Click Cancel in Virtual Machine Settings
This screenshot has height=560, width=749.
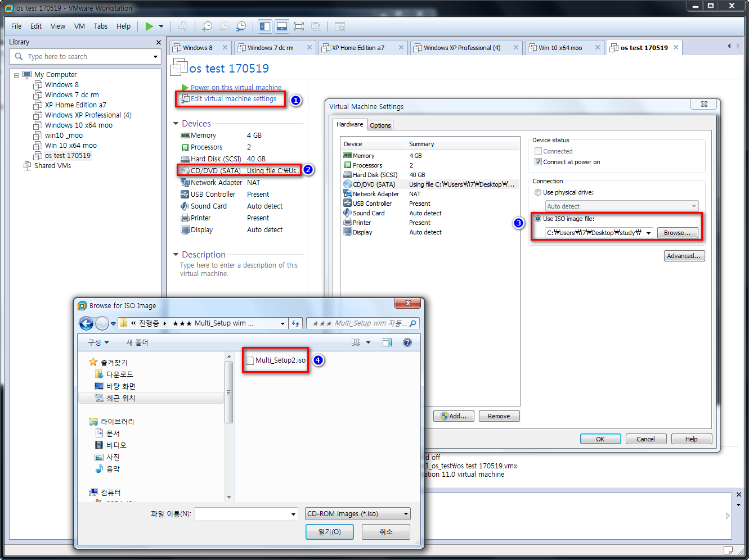[x=646, y=439]
